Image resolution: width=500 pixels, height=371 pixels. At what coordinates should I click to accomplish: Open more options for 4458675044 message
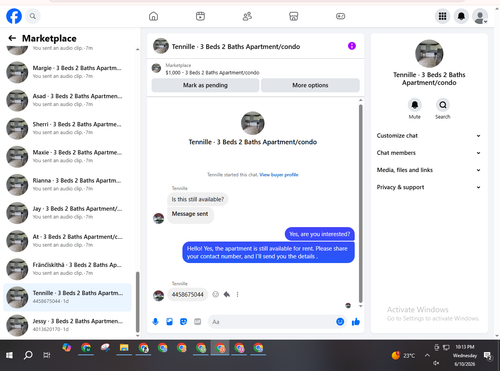[x=237, y=294]
